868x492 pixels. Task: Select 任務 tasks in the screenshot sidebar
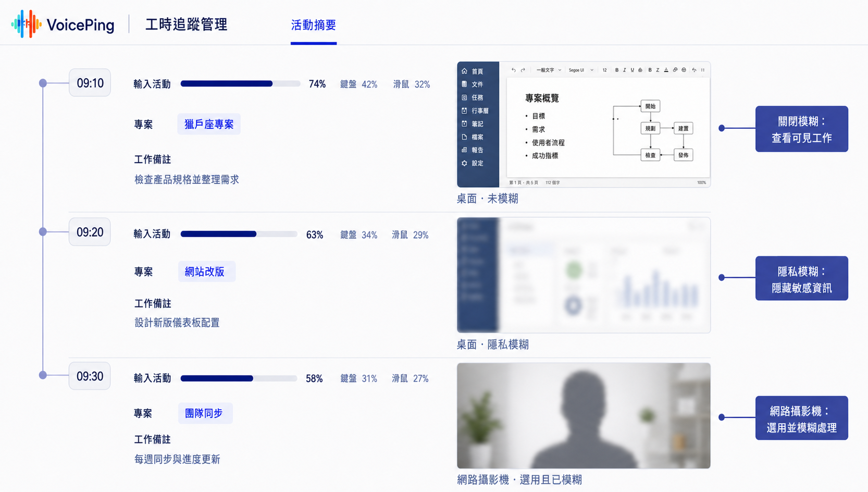click(473, 97)
